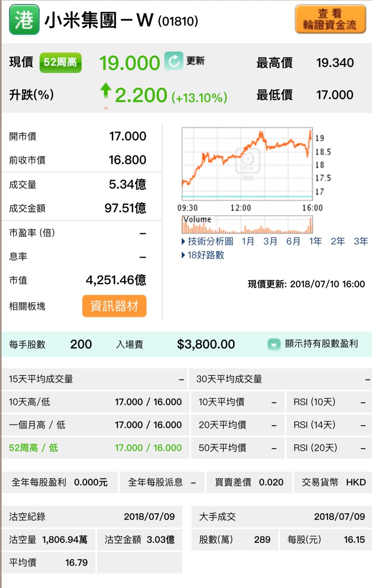The width and height of the screenshot is (372, 588).
Task: Toggle 顯示持有股數盈利 dropdown icon
Action: pyautogui.click(x=274, y=344)
